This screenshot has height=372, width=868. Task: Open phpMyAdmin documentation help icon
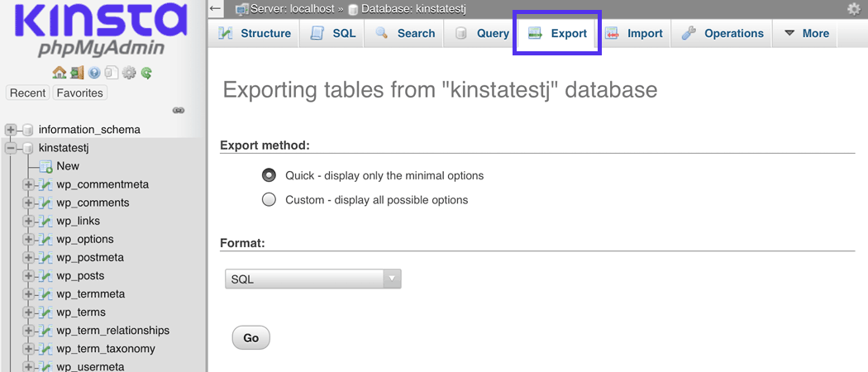tap(94, 73)
